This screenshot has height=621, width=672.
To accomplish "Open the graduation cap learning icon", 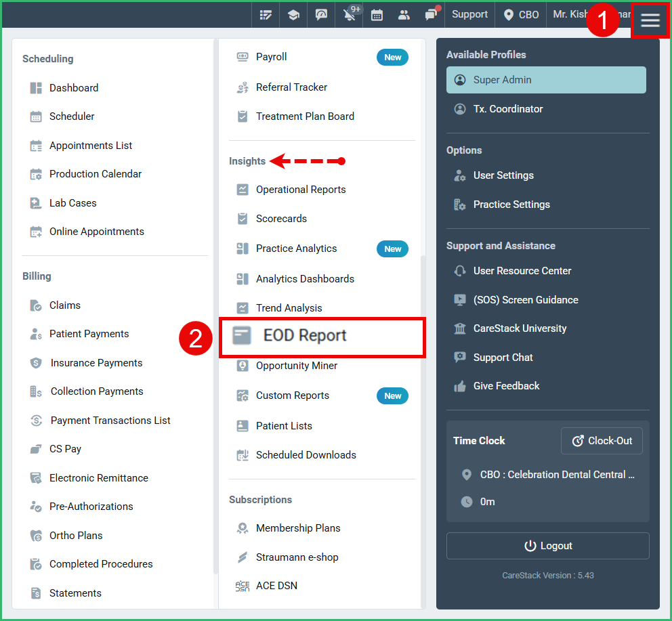I will pos(293,15).
